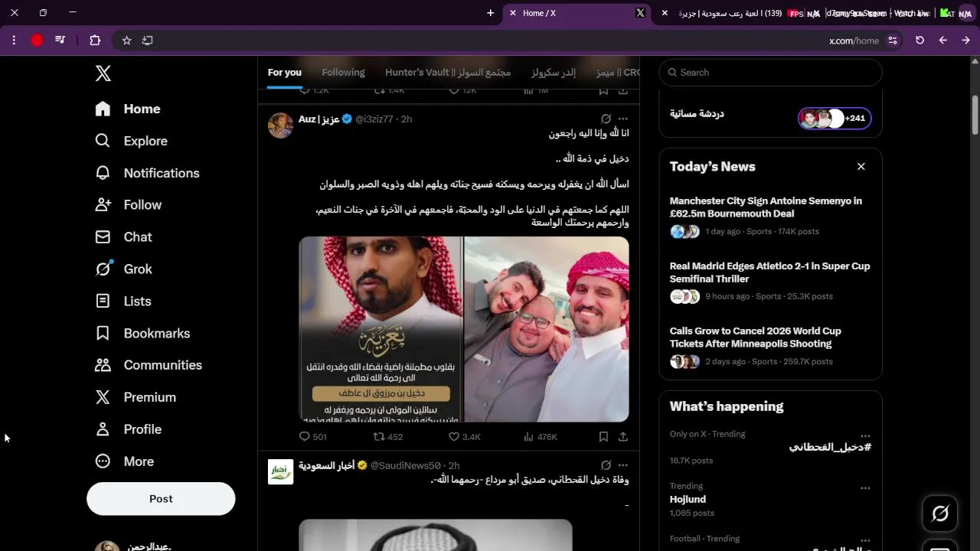
Task: Go forward in the browser
Action: (966, 41)
